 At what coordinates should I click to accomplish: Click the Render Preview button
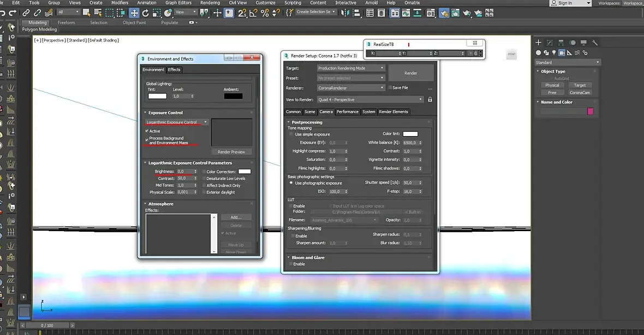(x=231, y=152)
